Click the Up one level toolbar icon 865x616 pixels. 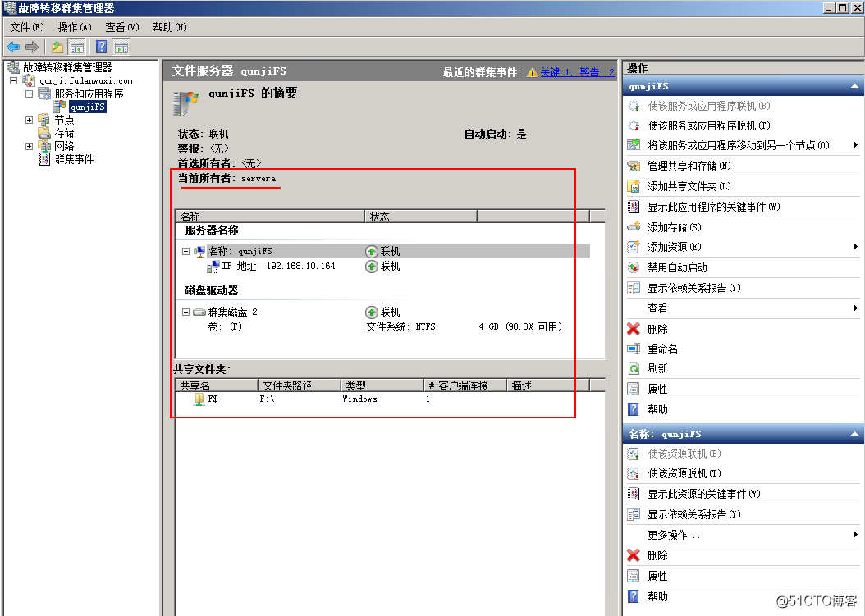57,48
